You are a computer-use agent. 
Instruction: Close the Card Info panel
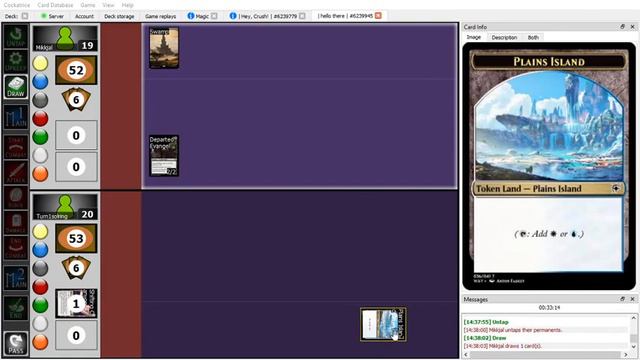(x=632, y=27)
